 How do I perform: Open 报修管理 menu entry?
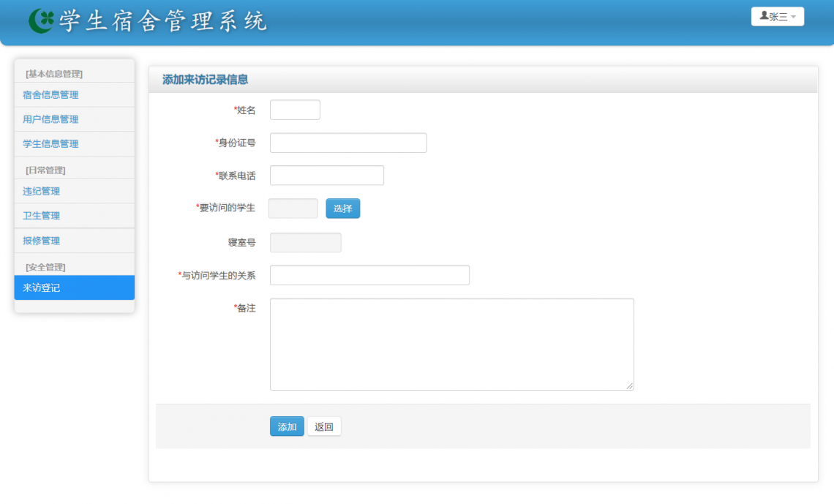pyautogui.click(x=75, y=241)
